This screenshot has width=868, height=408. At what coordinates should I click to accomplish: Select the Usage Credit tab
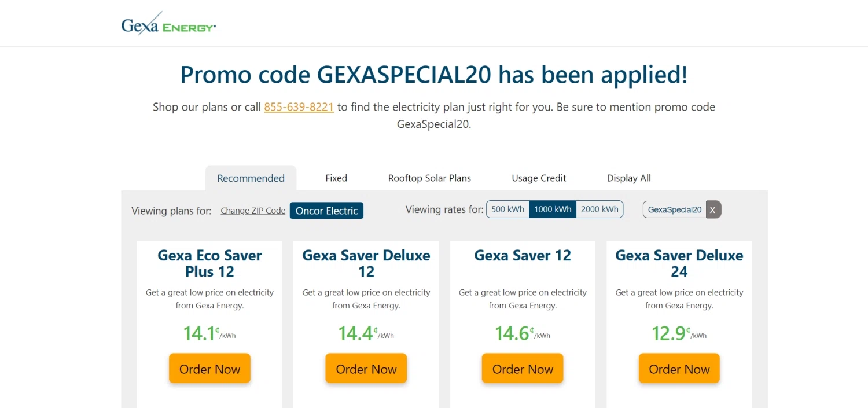pyautogui.click(x=539, y=178)
